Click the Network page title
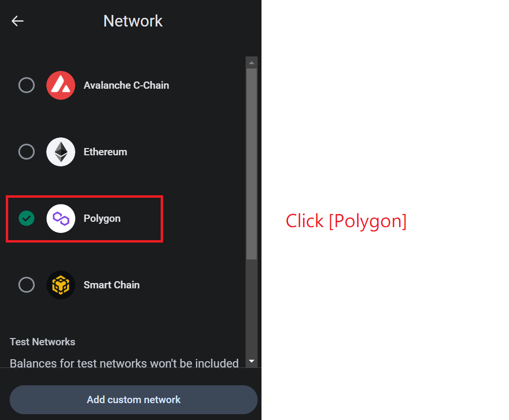 pyautogui.click(x=133, y=21)
